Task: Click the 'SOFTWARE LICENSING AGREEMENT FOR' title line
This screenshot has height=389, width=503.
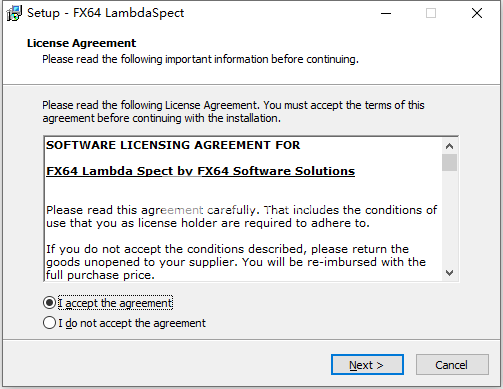Action: [x=173, y=145]
